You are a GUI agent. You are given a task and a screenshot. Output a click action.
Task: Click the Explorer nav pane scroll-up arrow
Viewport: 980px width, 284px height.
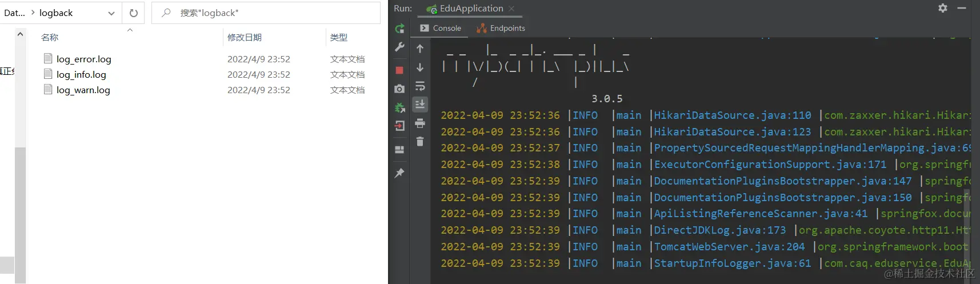click(x=21, y=34)
